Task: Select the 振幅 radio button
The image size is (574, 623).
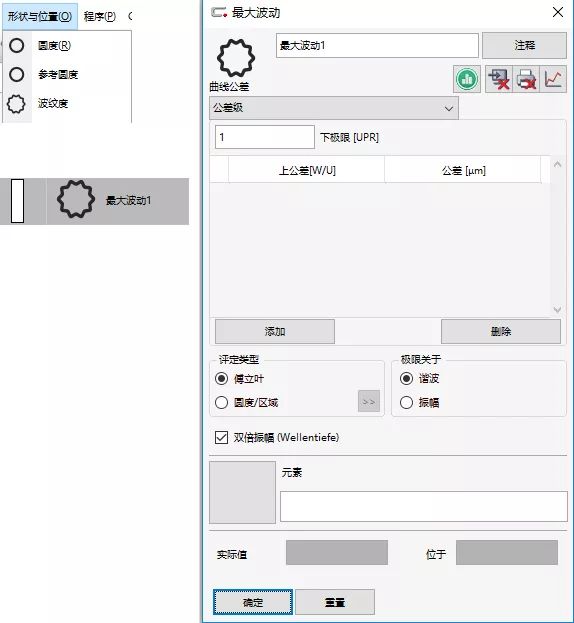Action: pos(406,402)
